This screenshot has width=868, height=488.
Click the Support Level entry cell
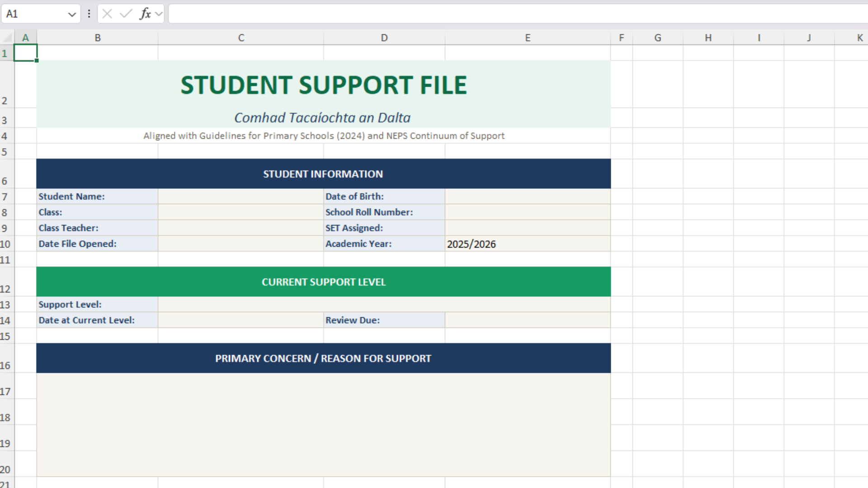pyautogui.click(x=384, y=305)
